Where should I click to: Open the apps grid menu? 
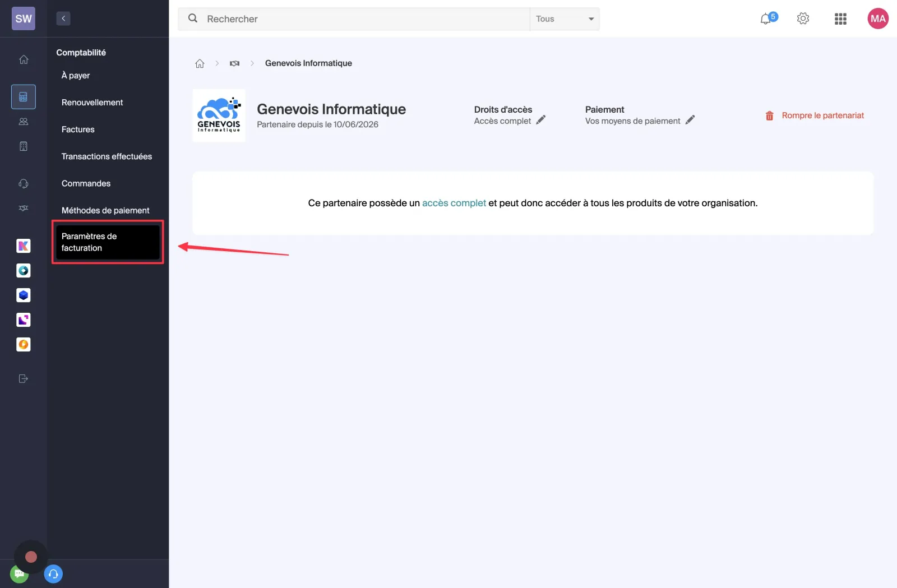[x=840, y=19]
